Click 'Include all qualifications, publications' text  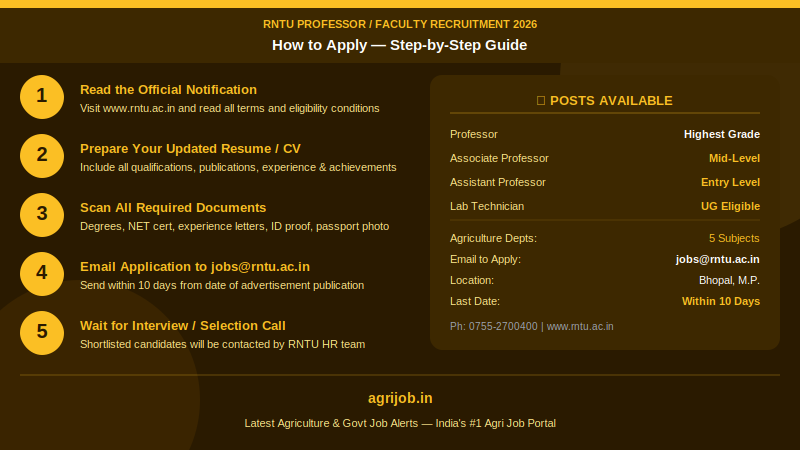238,167
